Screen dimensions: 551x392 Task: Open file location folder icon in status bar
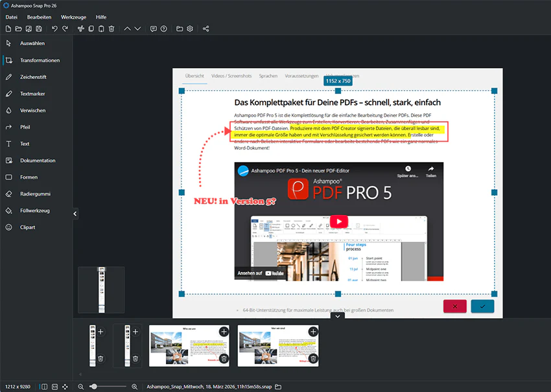pyautogui.click(x=278, y=386)
